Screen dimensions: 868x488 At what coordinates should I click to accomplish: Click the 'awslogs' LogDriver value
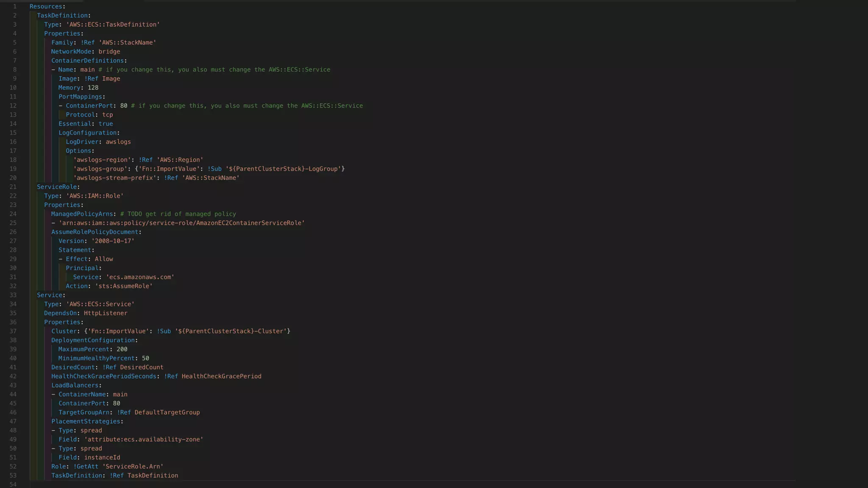[x=118, y=142]
